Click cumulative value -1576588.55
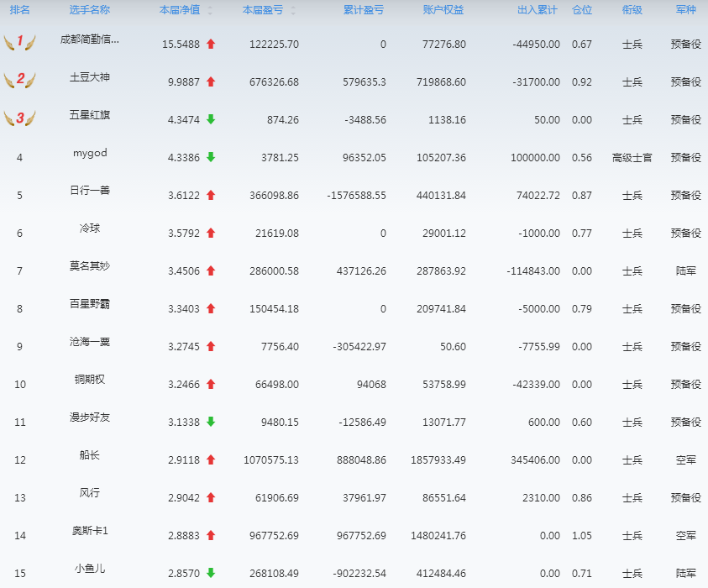The width and height of the screenshot is (708, 588). coord(356,196)
